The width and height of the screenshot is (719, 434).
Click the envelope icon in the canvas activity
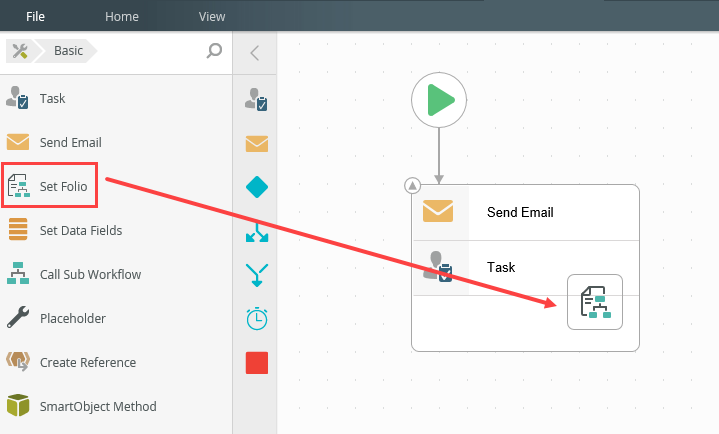[x=438, y=211]
